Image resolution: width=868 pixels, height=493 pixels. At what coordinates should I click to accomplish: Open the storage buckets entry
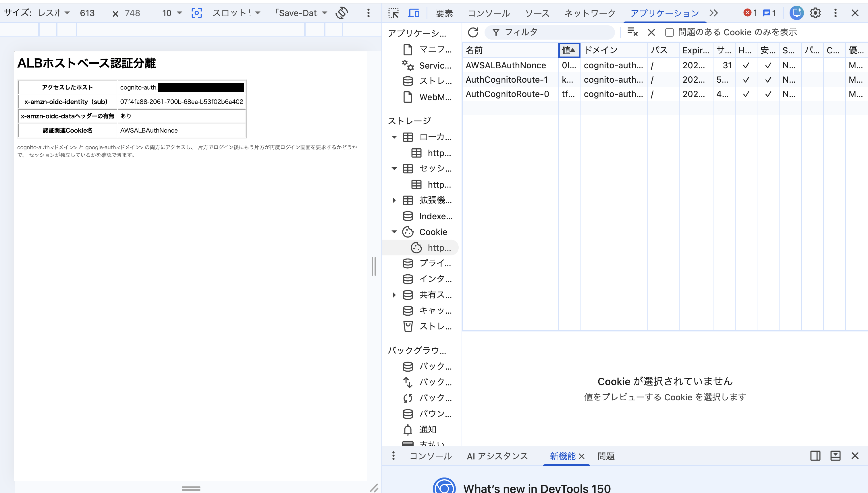pyautogui.click(x=428, y=326)
